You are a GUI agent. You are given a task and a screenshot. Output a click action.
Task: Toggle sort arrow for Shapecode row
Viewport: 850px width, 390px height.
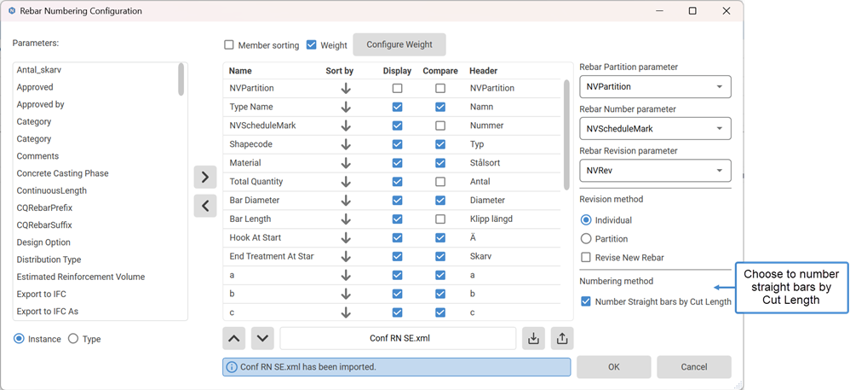(x=346, y=144)
